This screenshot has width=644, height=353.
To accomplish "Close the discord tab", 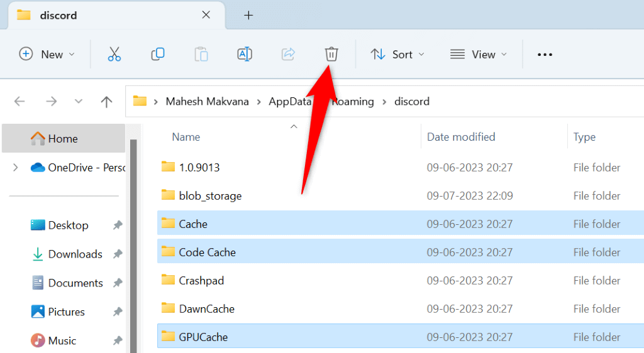I will [x=206, y=15].
